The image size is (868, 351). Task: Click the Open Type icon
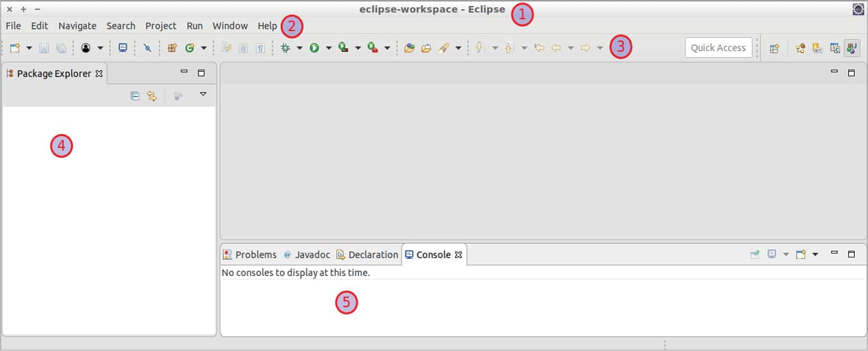[409, 48]
